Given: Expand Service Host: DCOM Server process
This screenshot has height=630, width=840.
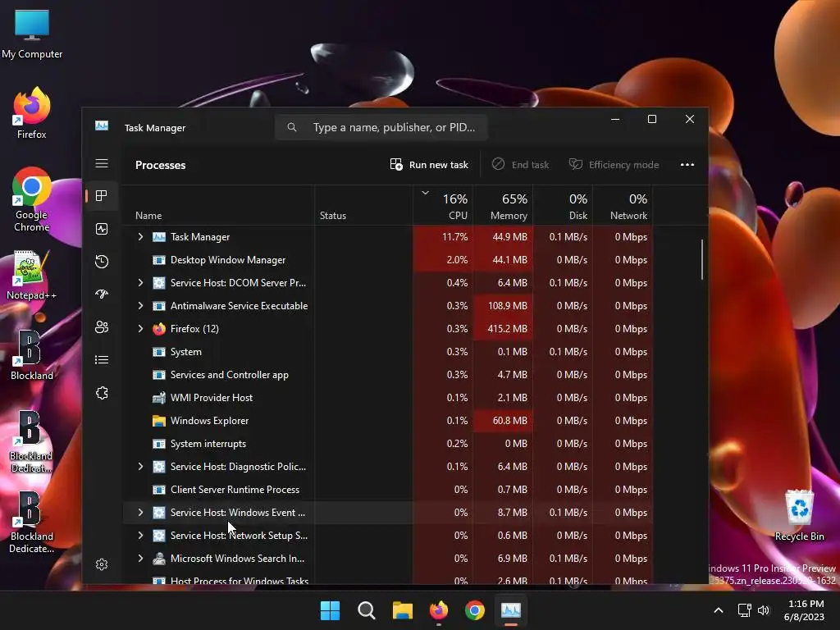Looking at the screenshot, I should point(140,282).
